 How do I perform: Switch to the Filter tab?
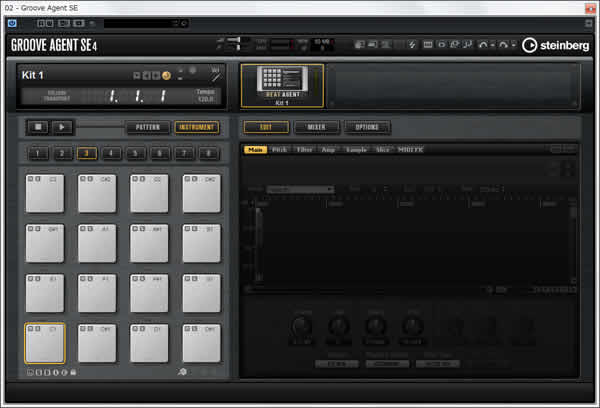pyautogui.click(x=304, y=149)
